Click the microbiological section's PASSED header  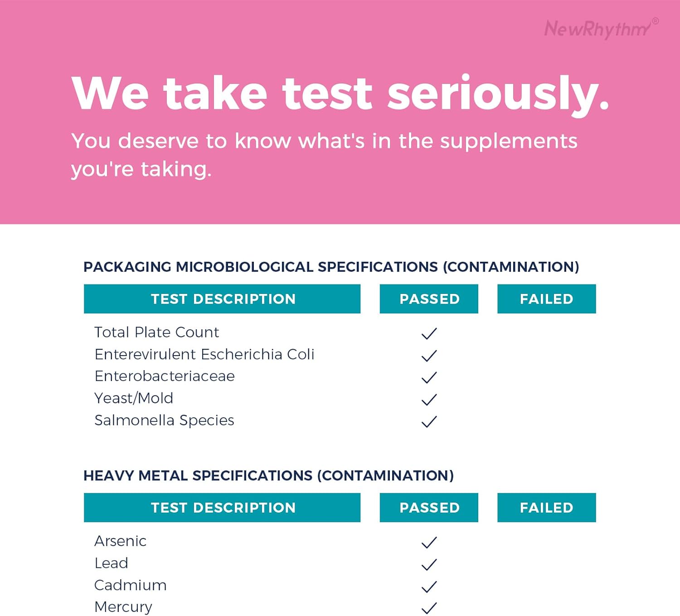click(429, 299)
